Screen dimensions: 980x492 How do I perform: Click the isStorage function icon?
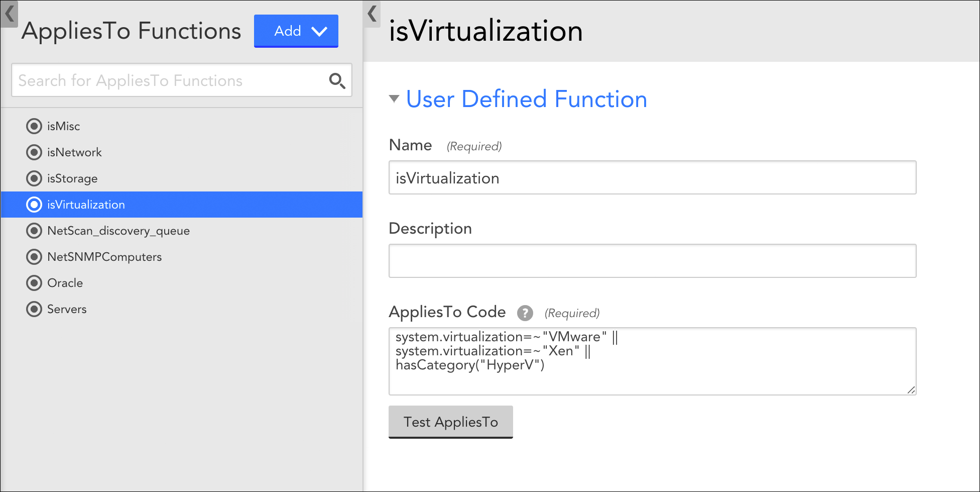coord(34,178)
